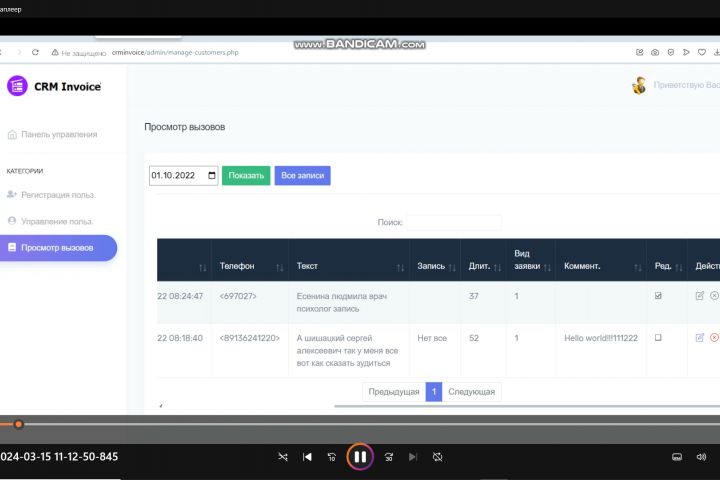Click the timestamp 22 08:18:40
The height and width of the screenshot is (480, 720).
point(180,338)
